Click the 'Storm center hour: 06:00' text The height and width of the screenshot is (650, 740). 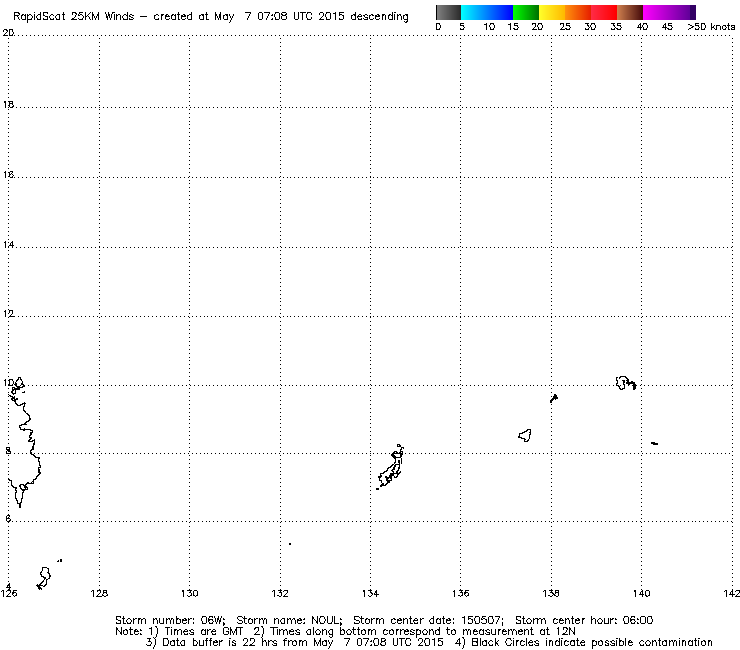click(584, 620)
